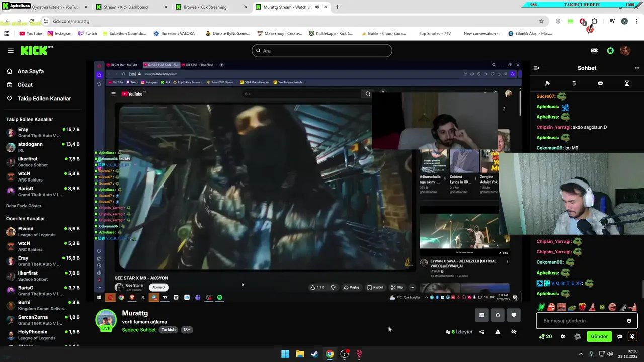The width and height of the screenshot is (644, 362).
Task: Switch to Browse - Kick Streaming tab
Action: coord(211,7)
